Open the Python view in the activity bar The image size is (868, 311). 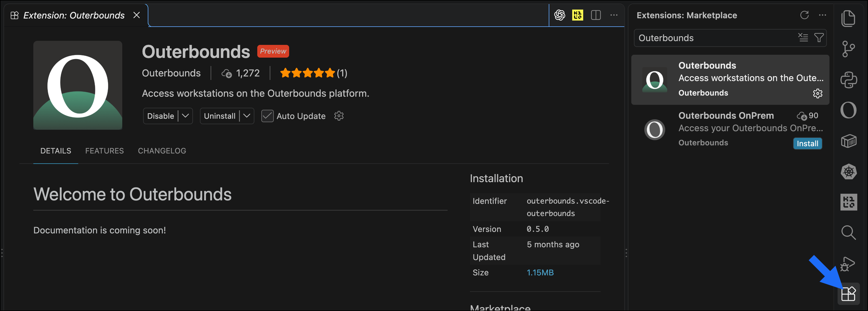[849, 80]
